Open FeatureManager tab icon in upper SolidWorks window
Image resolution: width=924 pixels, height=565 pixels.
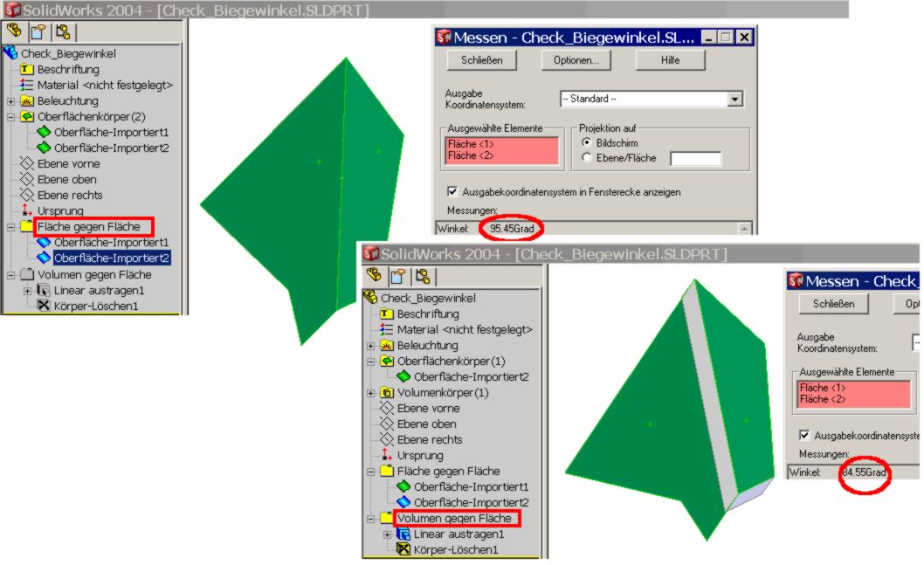click(x=14, y=31)
